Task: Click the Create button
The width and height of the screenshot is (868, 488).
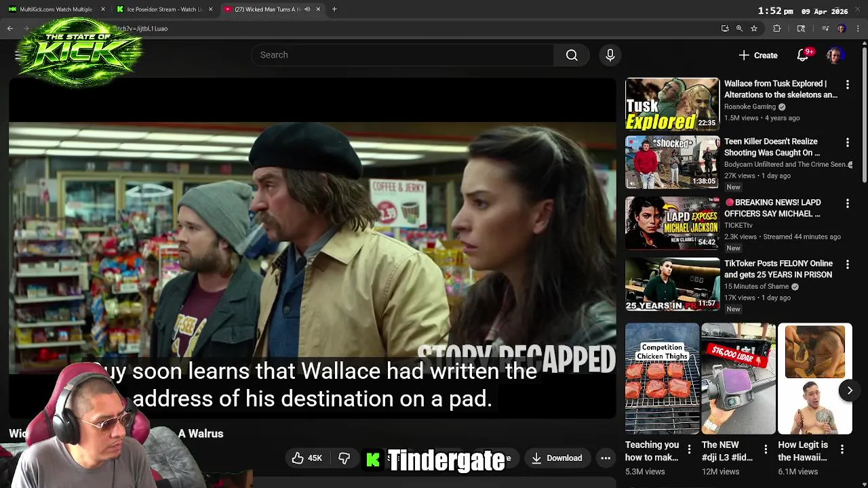Action: click(758, 55)
